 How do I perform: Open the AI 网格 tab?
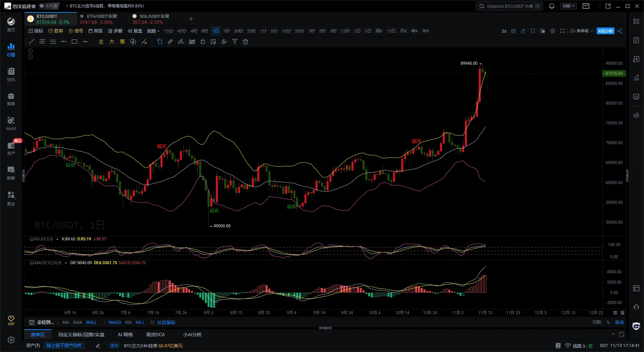point(125,335)
